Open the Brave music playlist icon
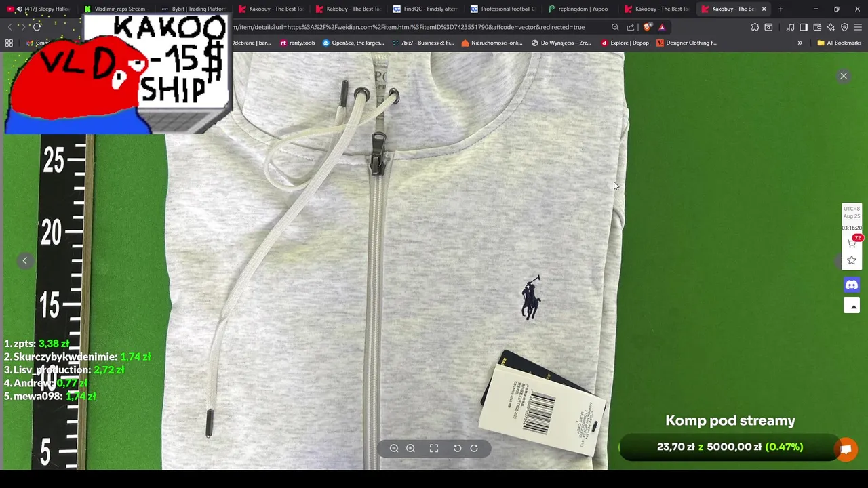This screenshot has width=868, height=488. tap(790, 27)
